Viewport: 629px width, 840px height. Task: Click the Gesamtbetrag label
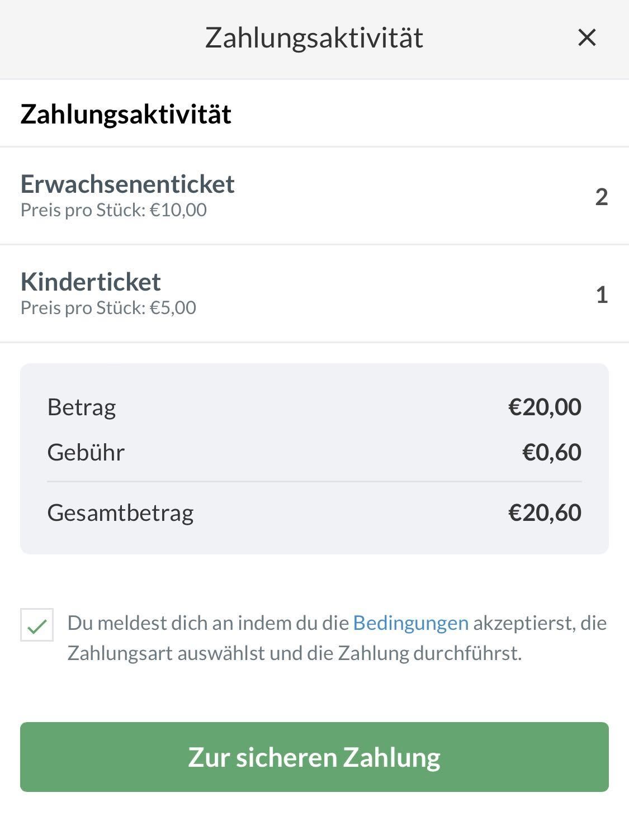pos(120,512)
